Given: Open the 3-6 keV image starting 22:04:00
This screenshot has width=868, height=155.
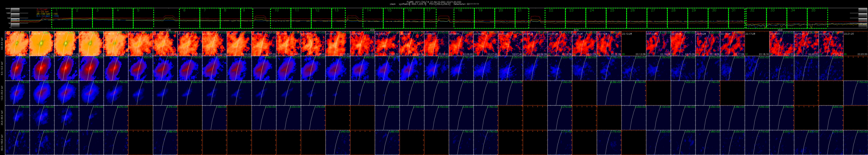Looking at the screenshot, I should coord(436,44).
